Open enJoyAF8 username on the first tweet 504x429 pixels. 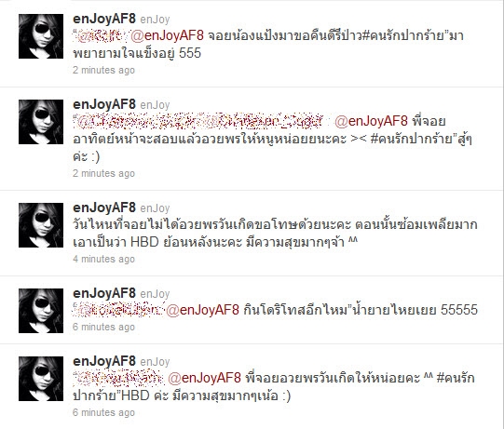[x=104, y=19]
